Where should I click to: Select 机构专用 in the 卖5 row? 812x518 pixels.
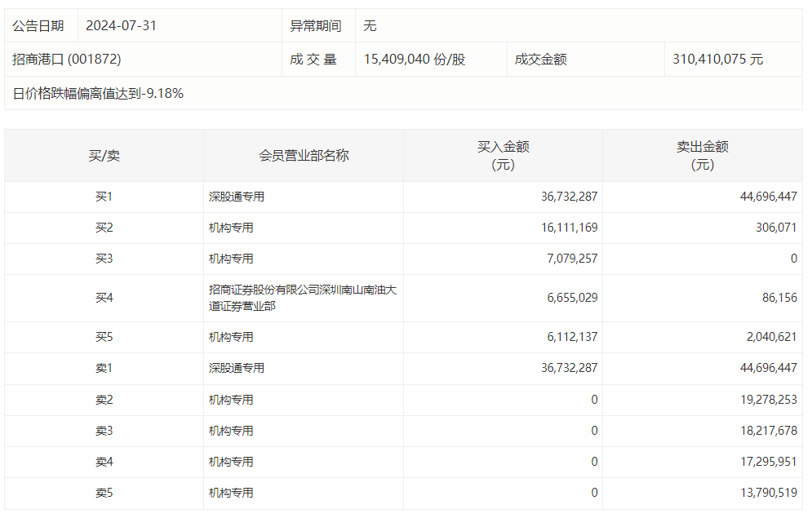(231, 494)
